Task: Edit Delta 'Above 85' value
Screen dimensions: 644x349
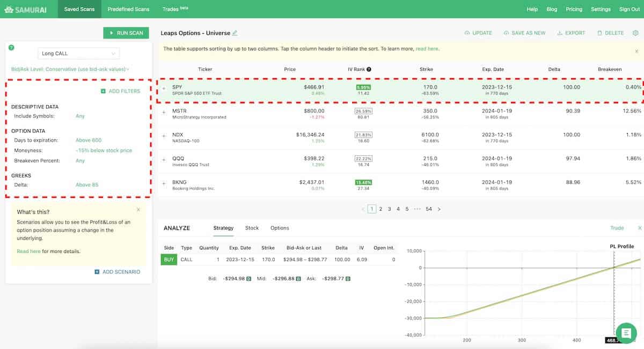Action: pos(87,185)
